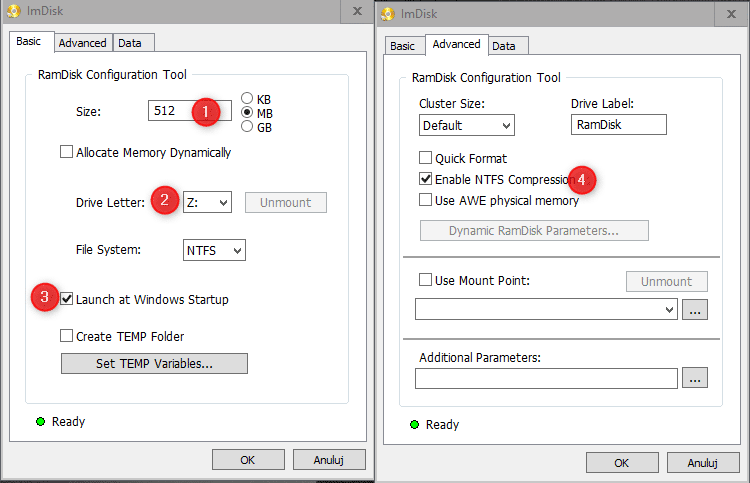The image size is (750, 483).
Task: Expand the mount point path dropdown
Action: 546,309
